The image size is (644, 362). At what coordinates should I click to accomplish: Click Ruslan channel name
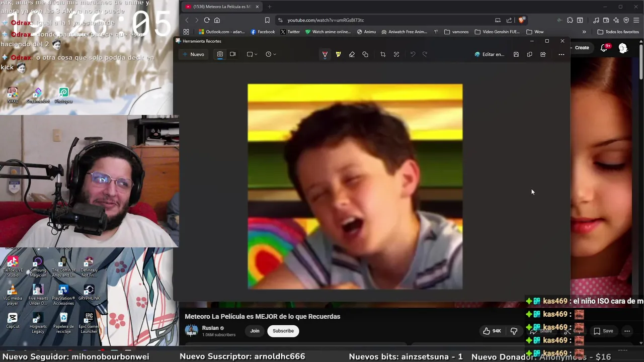pos(210,328)
